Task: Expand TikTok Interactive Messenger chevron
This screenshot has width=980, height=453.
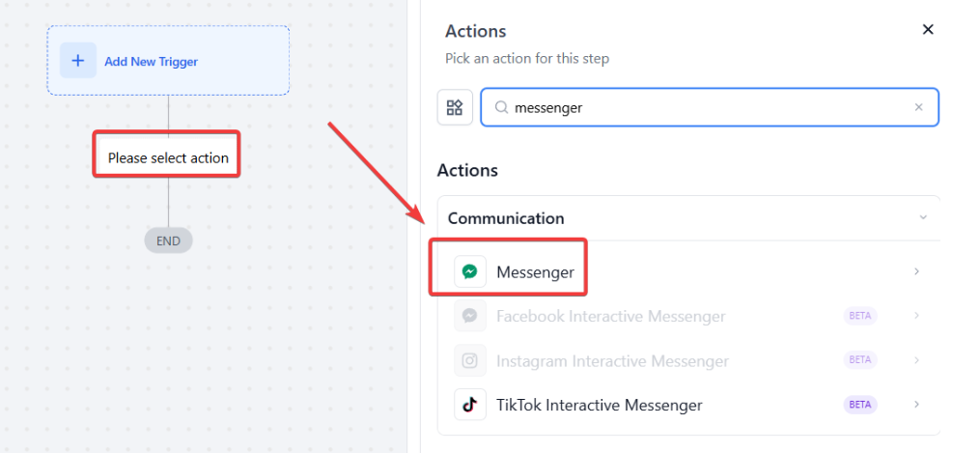Action: (916, 405)
